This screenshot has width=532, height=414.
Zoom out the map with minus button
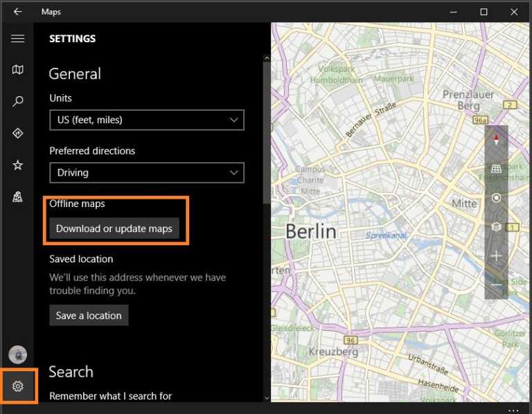(x=496, y=285)
